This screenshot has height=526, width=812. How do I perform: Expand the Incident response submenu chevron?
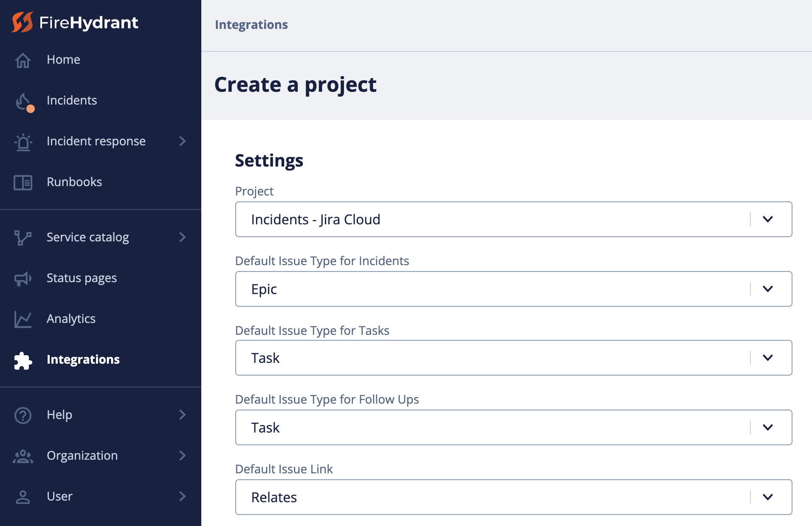[183, 141]
